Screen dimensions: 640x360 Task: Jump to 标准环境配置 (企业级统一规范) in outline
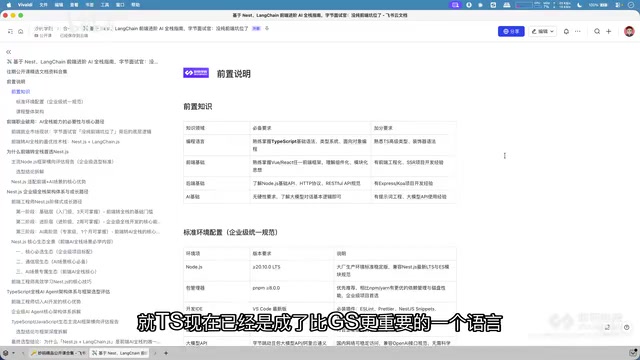pyautogui.click(x=49, y=102)
